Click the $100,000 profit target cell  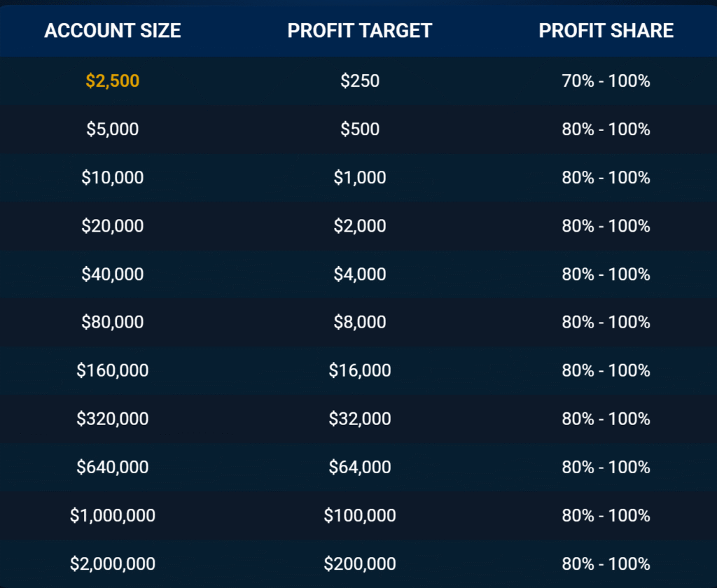[x=360, y=516]
